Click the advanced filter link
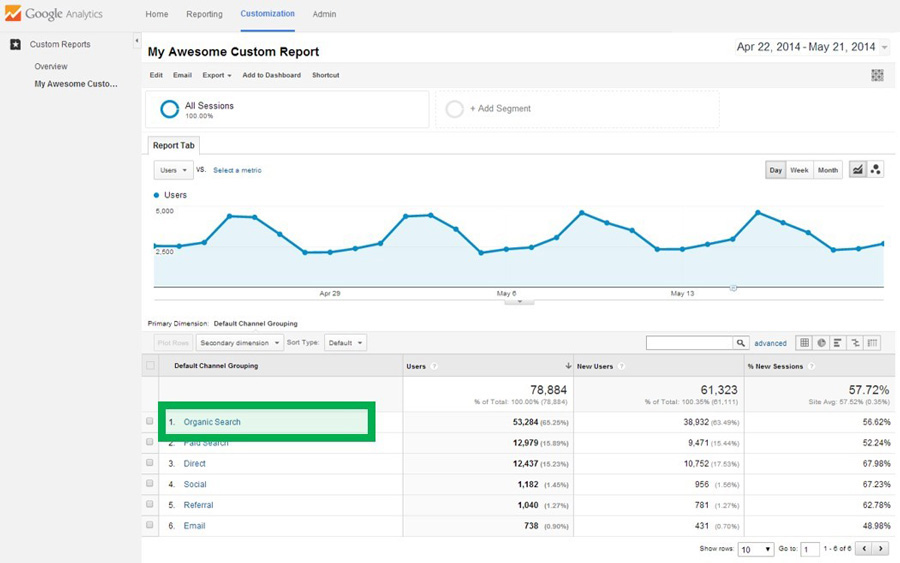Viewport: 900px width, 563px height. 770,343
